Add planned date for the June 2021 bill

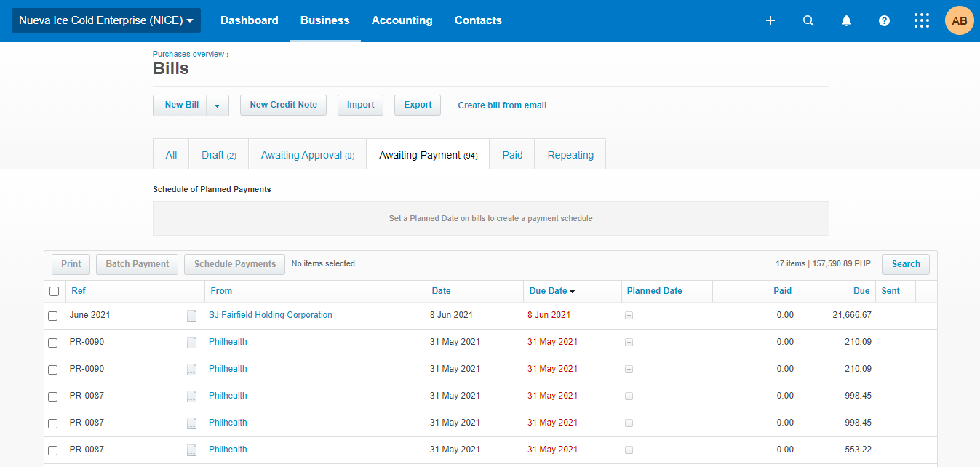click(x=629, y=316)
